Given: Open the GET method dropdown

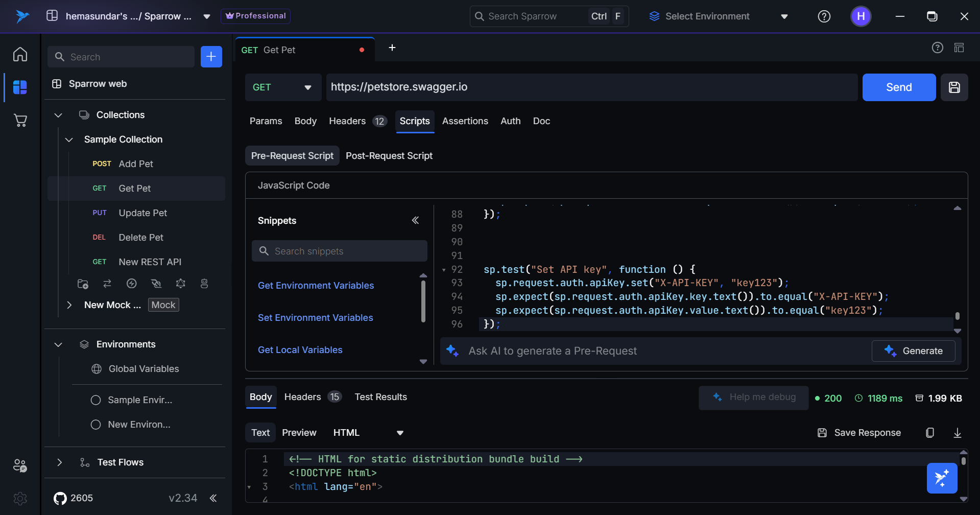Looking at the screenshot, I should [x=282, y=87].
